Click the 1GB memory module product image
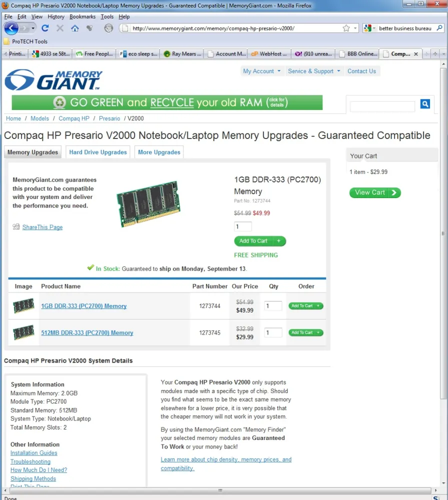Screen dimensions: 448x500 pyautogui.click(x=148, y=204)
